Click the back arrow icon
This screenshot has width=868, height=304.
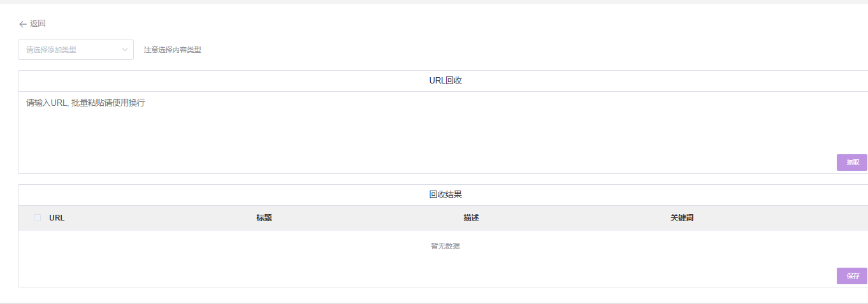coord(23,24)
